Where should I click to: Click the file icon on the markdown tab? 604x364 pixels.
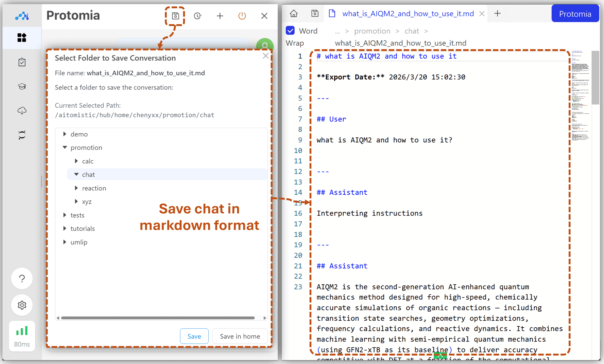[332, 13]
